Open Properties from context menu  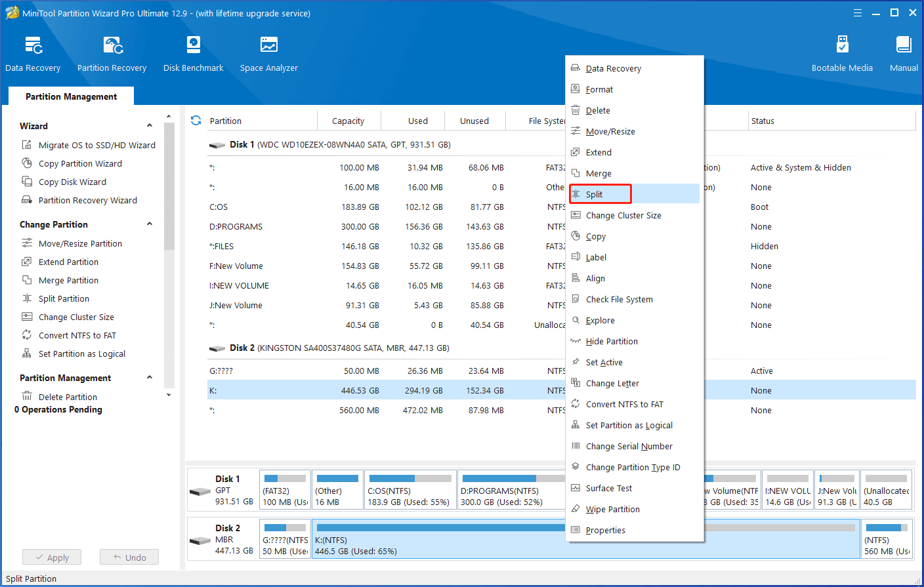(634, 530)
